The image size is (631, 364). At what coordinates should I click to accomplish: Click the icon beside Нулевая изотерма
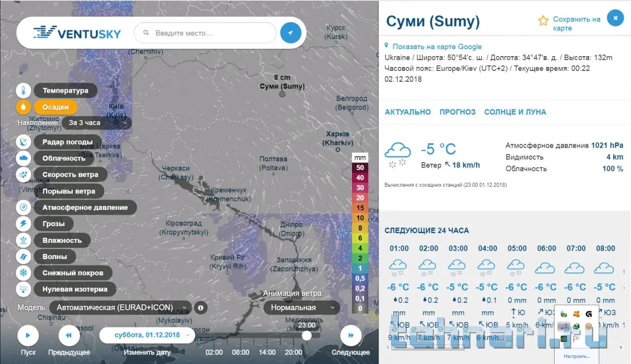(x=24, y=289)
